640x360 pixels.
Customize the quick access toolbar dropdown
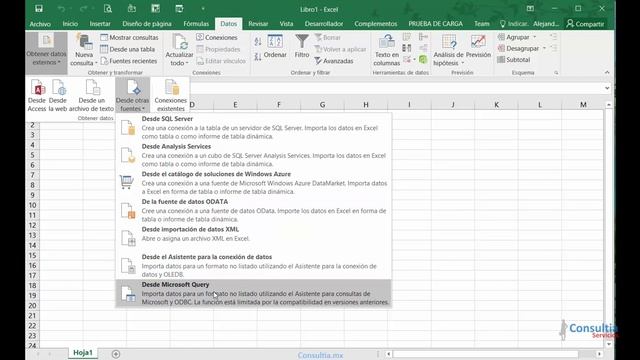(203, 9)
